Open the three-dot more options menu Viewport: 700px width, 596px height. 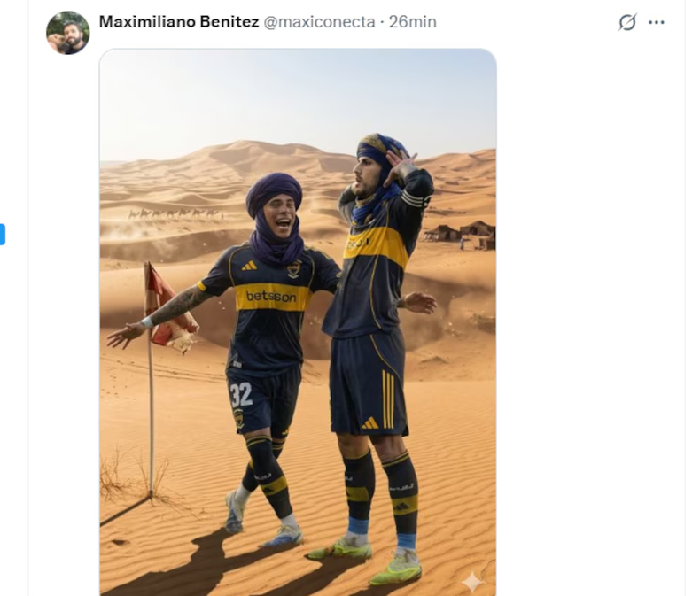[x=657, y=22]
